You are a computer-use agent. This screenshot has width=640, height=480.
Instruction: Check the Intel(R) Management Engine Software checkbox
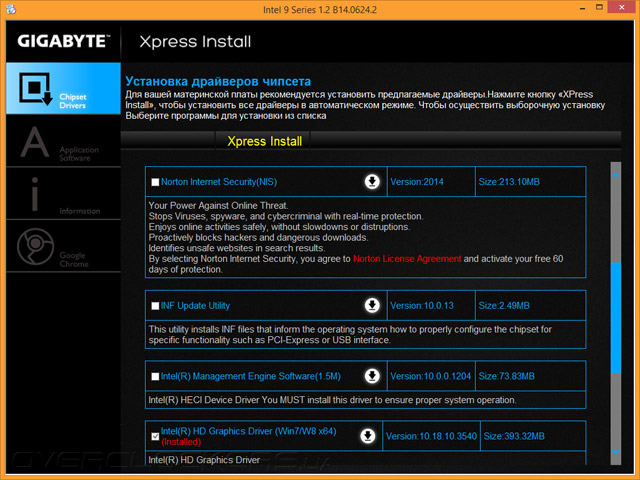click(x=155, y=376)
